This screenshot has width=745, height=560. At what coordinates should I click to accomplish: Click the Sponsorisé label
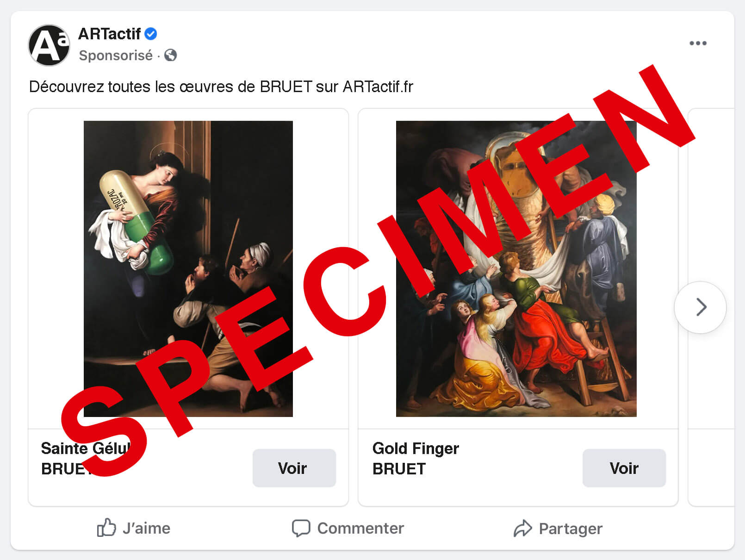point(116,55)
